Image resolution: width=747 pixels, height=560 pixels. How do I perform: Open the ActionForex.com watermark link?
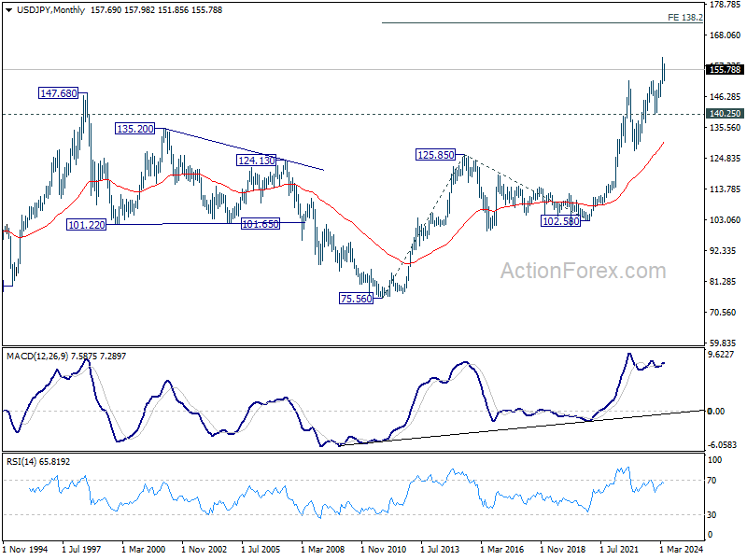point(584,271)
